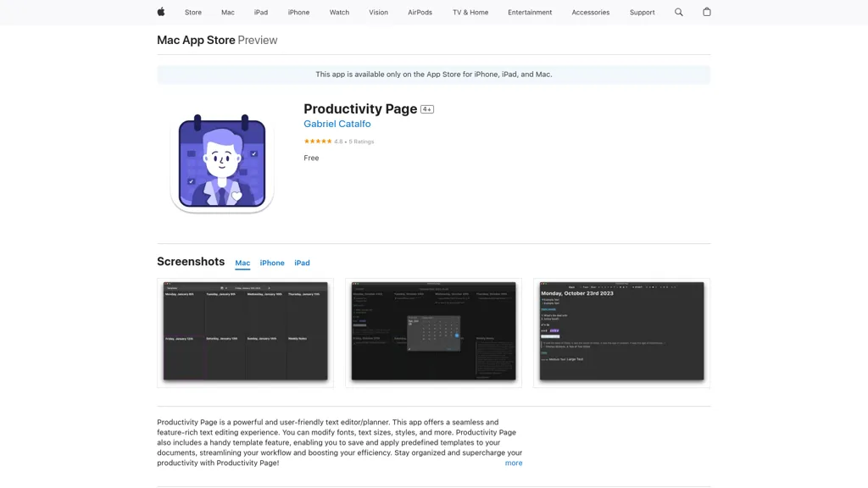Viewport: 868px width, 488px height.
Task: Click the 'Free' price text
Action: coord(311,158)
